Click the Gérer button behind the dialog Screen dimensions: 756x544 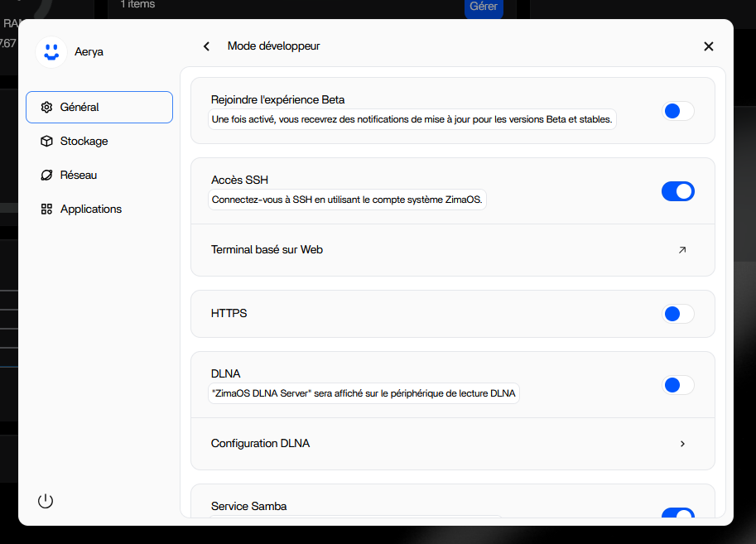coord(484,7)
